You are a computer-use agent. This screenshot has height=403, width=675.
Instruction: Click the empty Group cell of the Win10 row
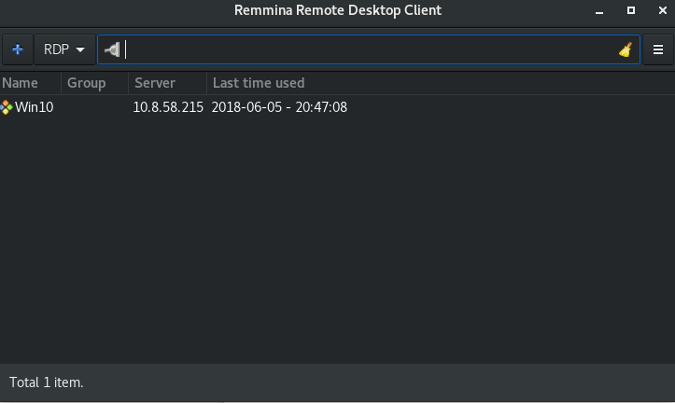point(95,107)
